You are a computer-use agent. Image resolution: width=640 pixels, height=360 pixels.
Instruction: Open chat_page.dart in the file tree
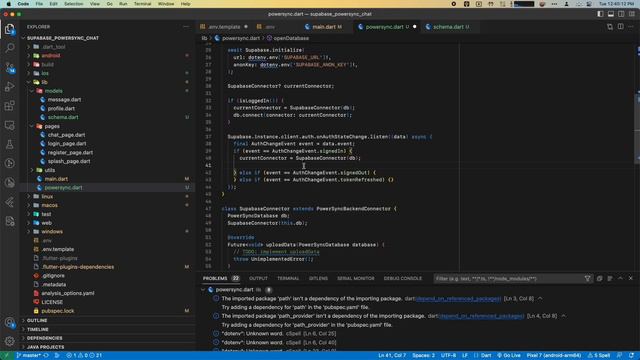click(67, 135)
